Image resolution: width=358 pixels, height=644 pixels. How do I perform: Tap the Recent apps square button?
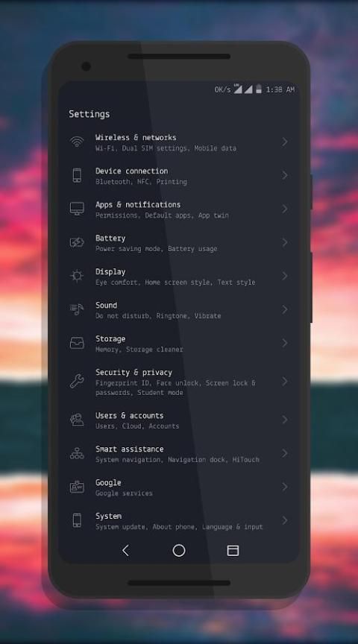tap(233, 550)
